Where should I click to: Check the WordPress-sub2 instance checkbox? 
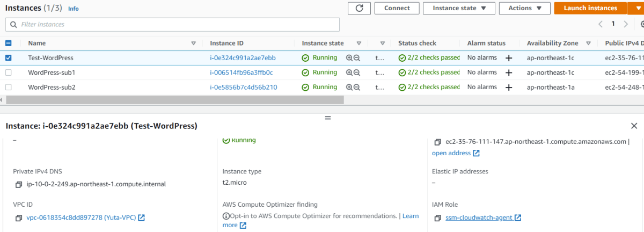pyautogui.click(x=8, y=87)
